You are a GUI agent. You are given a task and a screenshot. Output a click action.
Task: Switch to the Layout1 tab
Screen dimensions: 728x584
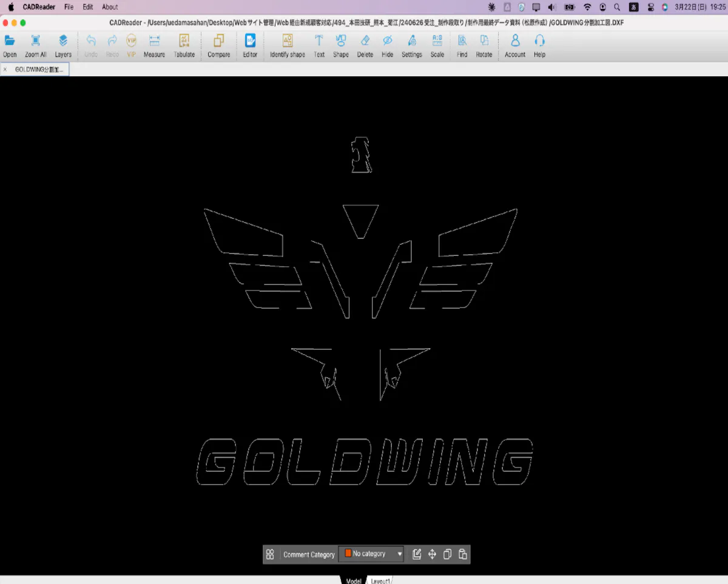380,580
